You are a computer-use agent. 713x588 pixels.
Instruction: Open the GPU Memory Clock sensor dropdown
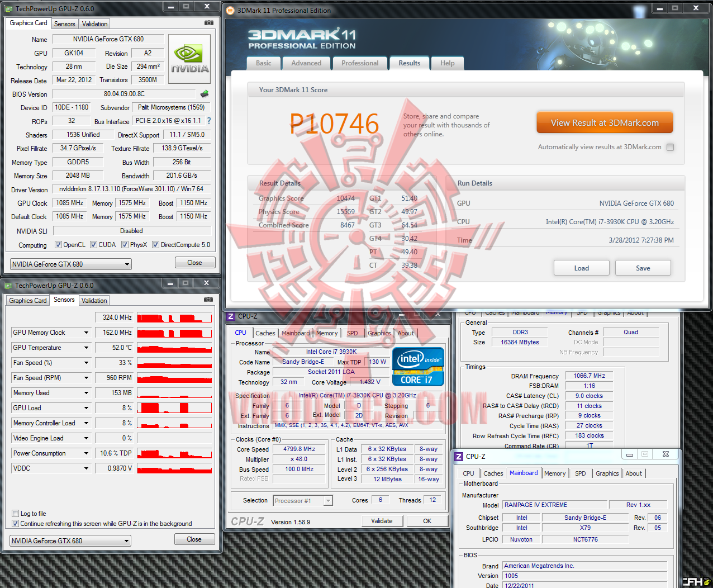click(x=87, y=333)
